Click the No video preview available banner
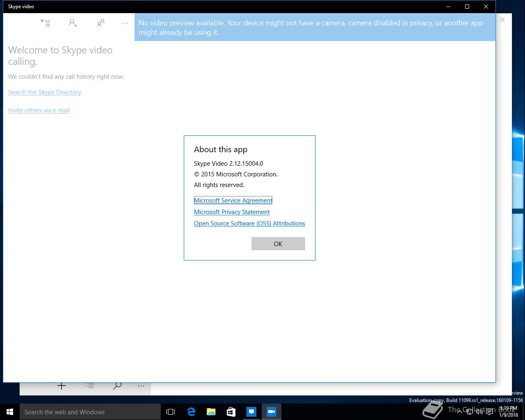Viewport: 525px width, 420px height. point(315,27)
